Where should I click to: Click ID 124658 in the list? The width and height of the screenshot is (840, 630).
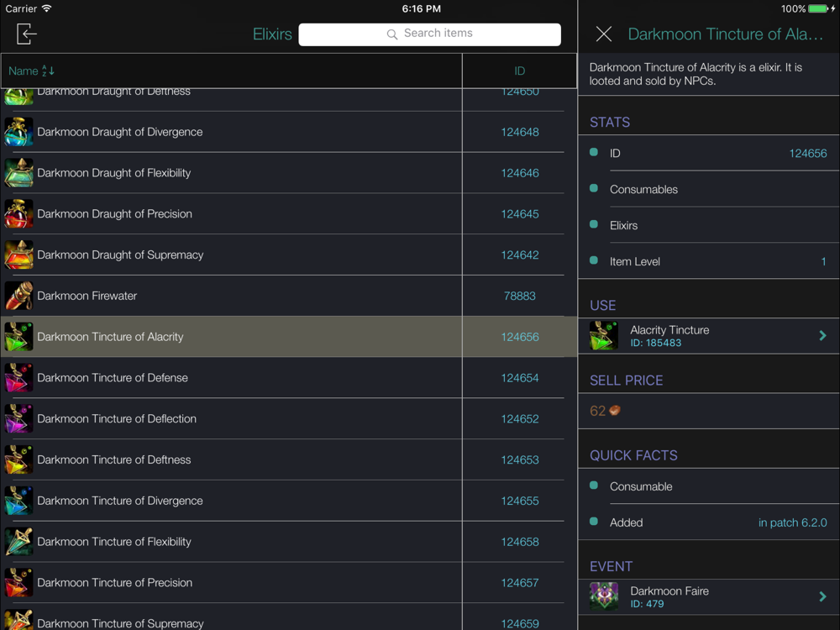pos(520,542)
